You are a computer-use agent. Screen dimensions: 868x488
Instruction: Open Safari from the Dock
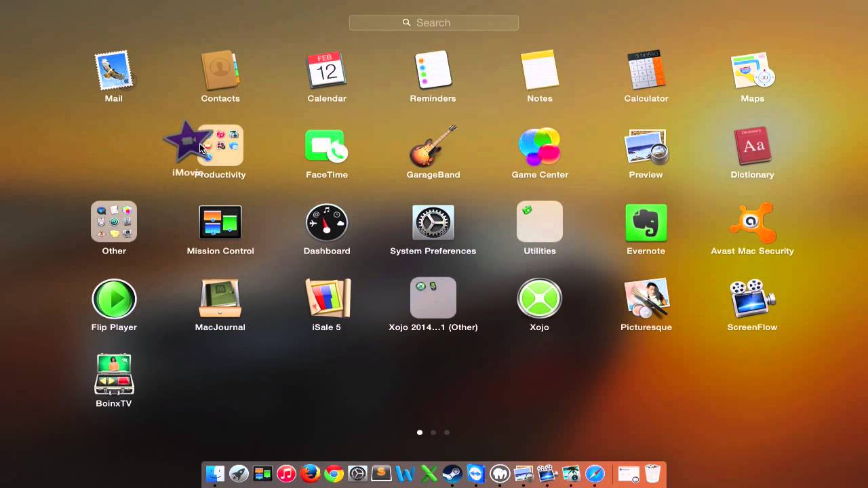(595, 473)
